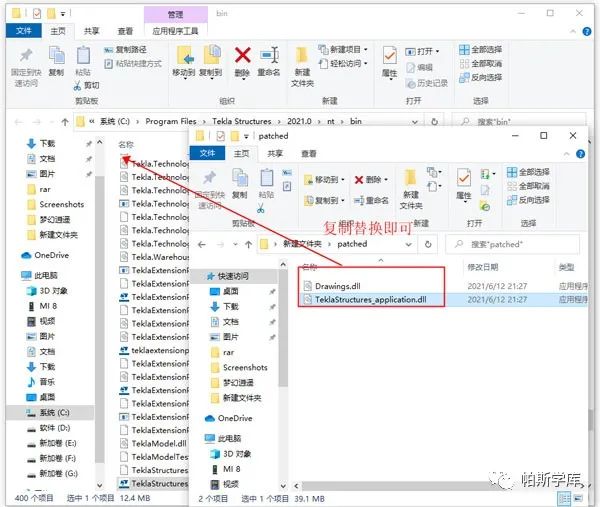Switch to View (查看) tab in bin window
Screen dimensions: 600x507
coord(125,31)
